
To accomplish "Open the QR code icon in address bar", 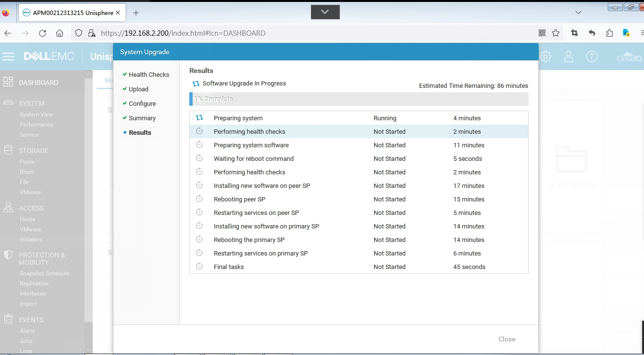I will [x=542, y=33].
